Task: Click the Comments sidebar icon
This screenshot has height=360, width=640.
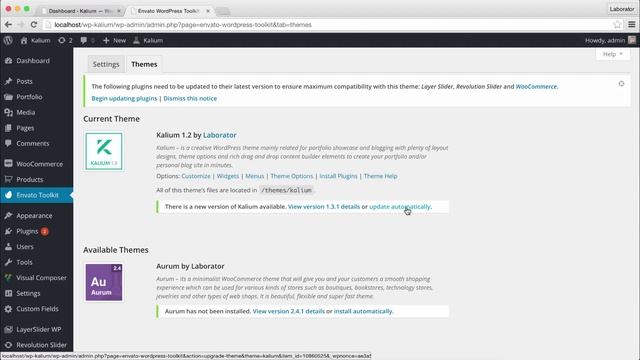Action: tap(8, 143)
